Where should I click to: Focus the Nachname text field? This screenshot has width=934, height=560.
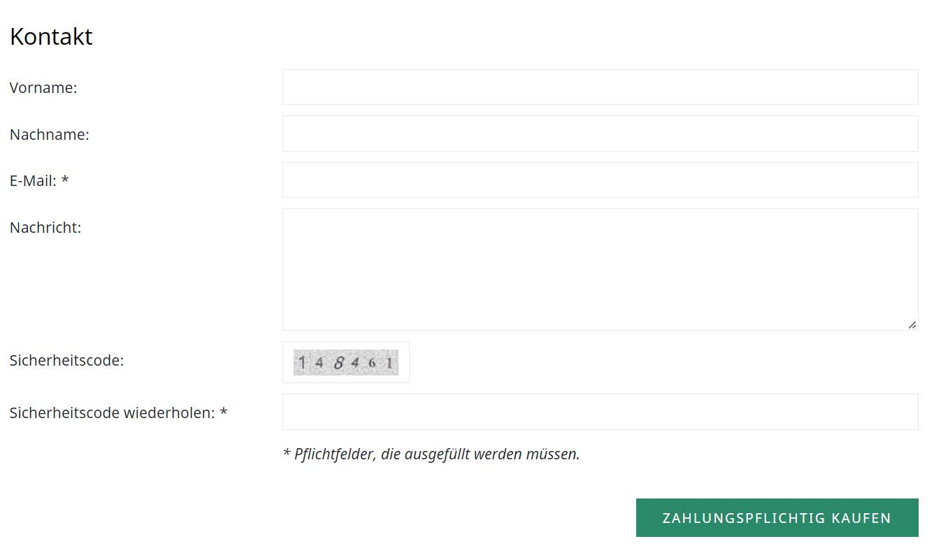600,134
